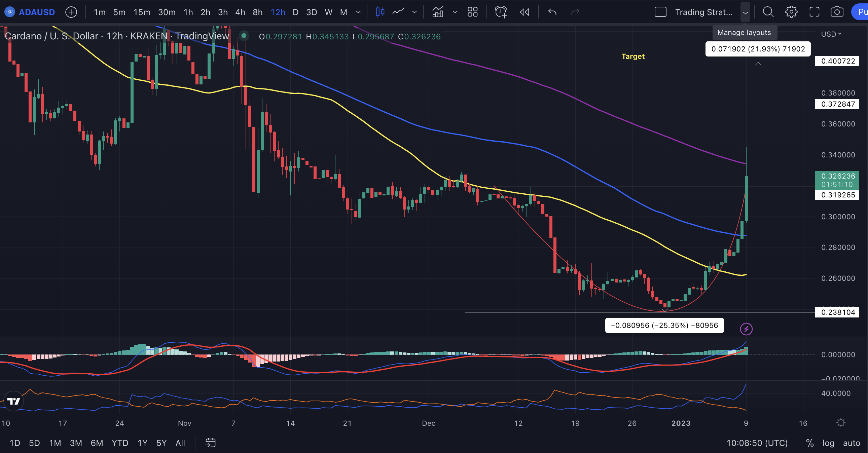
Task: Set range to 6M
Action: (97, 443)
